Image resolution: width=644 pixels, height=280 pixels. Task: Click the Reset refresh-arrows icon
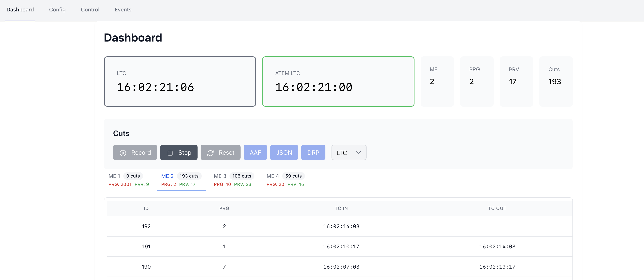tap(210, 153)
